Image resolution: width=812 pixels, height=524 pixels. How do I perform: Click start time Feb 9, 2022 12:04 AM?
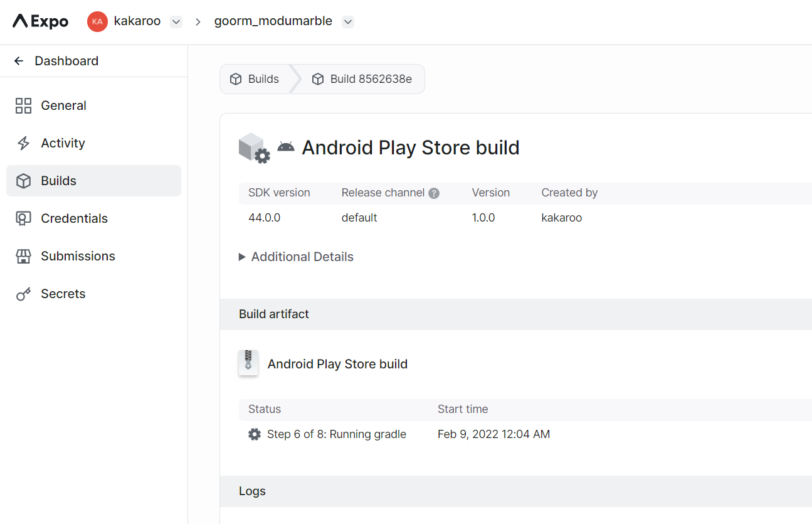pos(493,434)
